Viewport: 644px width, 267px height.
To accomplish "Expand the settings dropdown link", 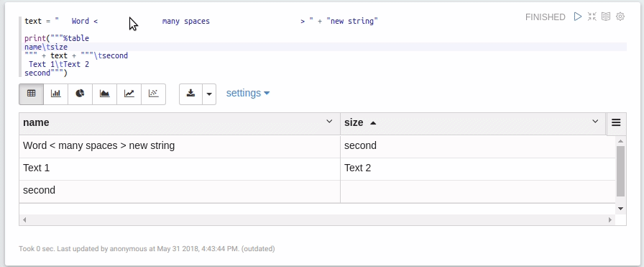I will pyautogui.click(x=248, y=93).
